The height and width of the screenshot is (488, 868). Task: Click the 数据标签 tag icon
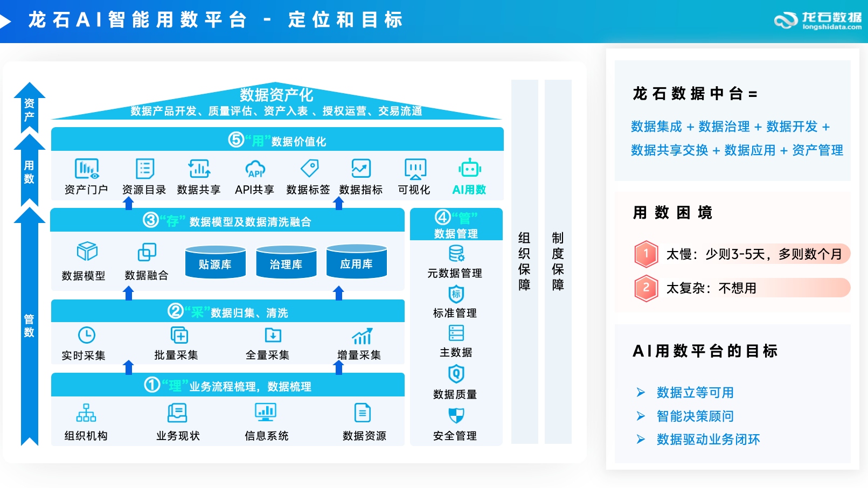(309, 168)
